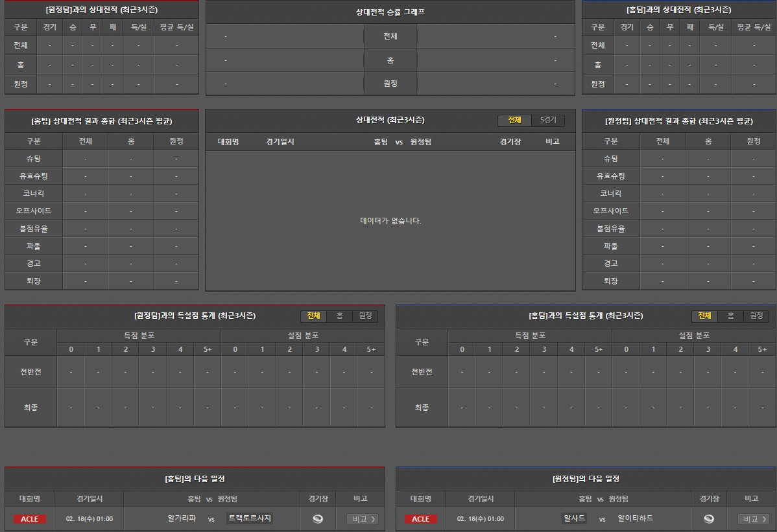Click team name 알사드

pos(575,518)
